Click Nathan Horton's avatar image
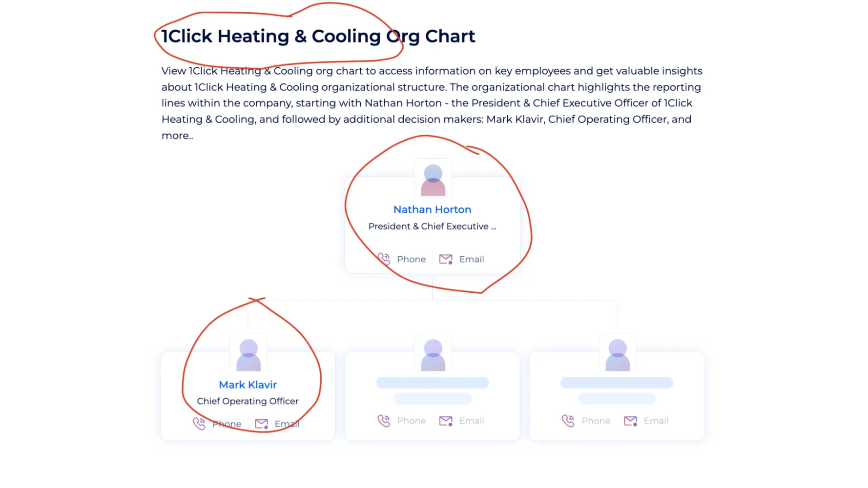The image size is (868, 488). (x=433, y=178)
